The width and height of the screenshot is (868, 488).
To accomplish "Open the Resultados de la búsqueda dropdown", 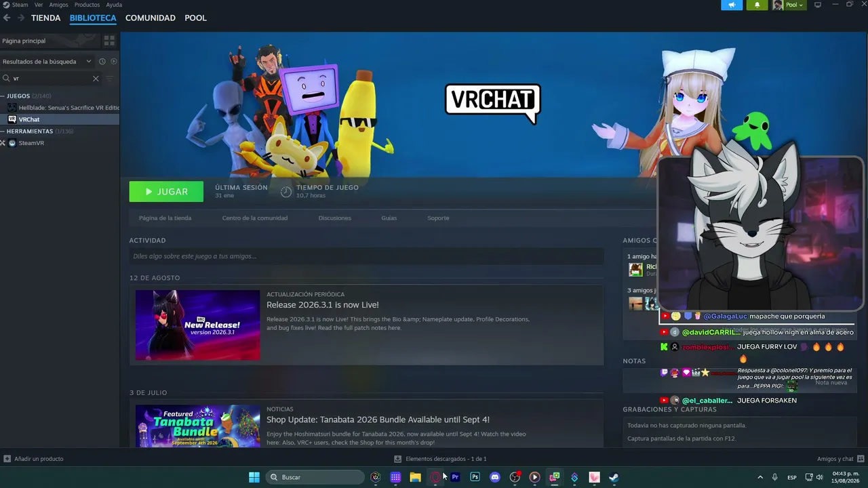I will pyautogui.click(x=47, y=62).
